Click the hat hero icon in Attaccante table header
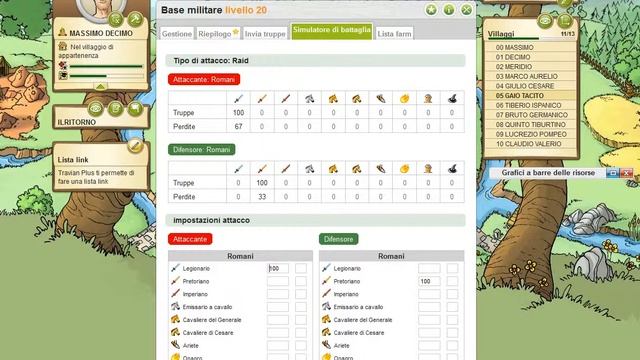The width and height of the screenshot is (640, 360). 452,98
